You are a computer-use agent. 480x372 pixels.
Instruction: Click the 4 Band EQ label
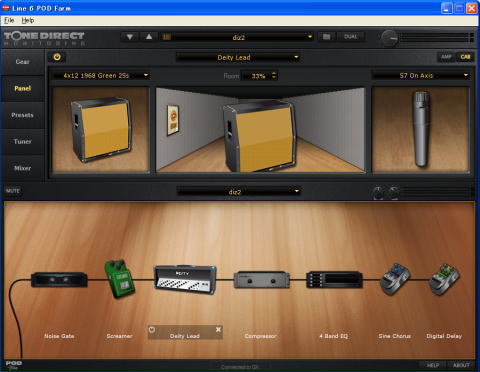point(334,336)
